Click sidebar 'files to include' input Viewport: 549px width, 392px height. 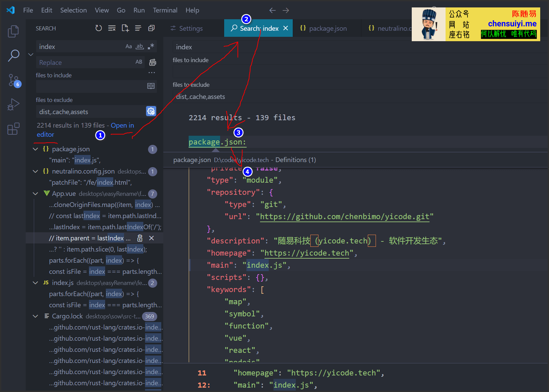[91, 86]
